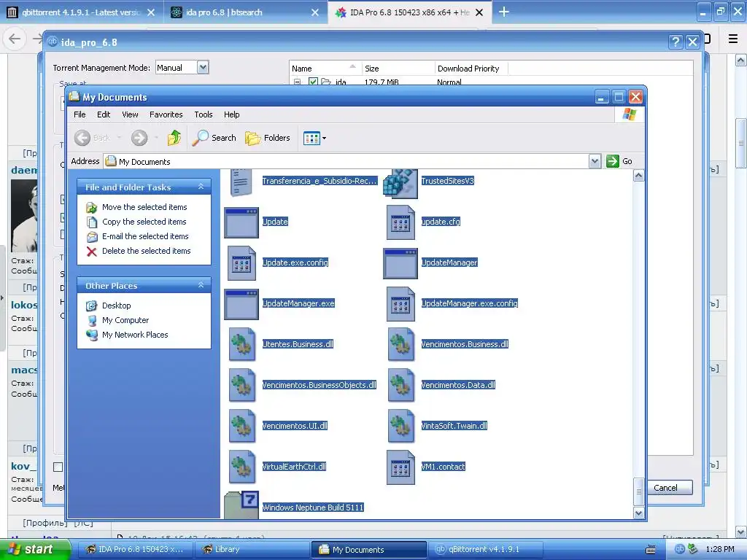Select the VintaSoft.Twain.dll file icon

coord(400,426)
